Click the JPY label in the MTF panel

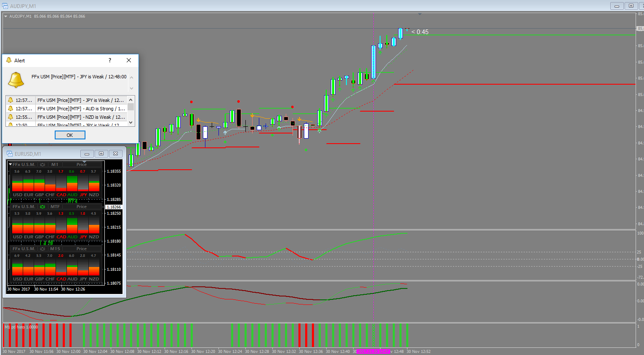click(x=83, y=237)
